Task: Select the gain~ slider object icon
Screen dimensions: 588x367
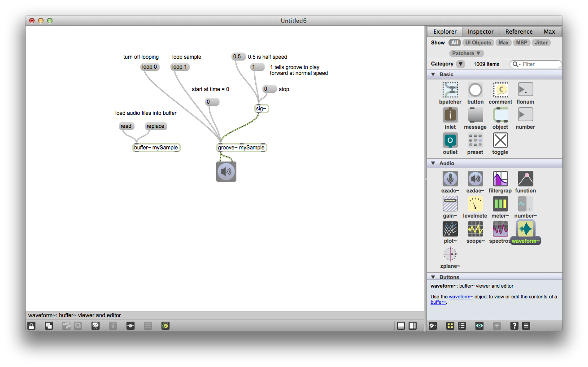Action: (x=450, y=204)
